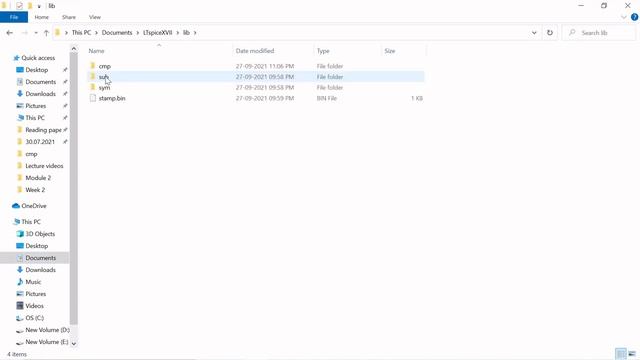Open the cmp folder in the sidebar
Image resolution: width=640 pixels, height=360 pixels.
31,154
